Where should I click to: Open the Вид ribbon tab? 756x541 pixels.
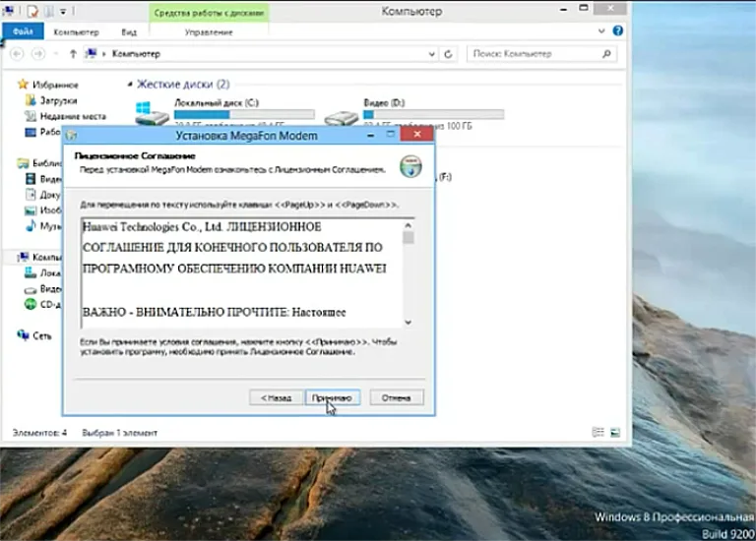click(129, 32)
